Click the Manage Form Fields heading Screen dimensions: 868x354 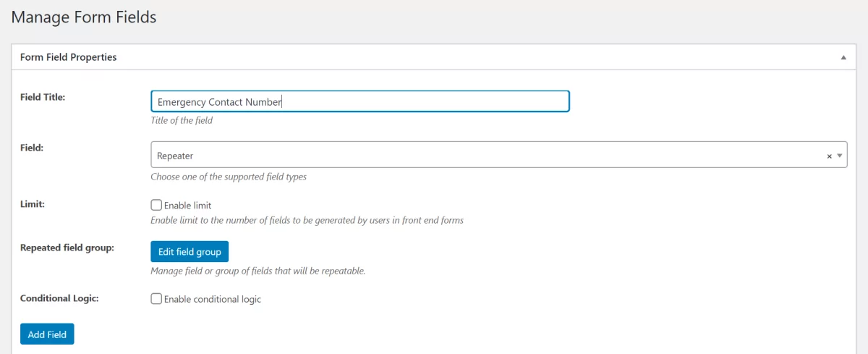click(x=84, y=17)
